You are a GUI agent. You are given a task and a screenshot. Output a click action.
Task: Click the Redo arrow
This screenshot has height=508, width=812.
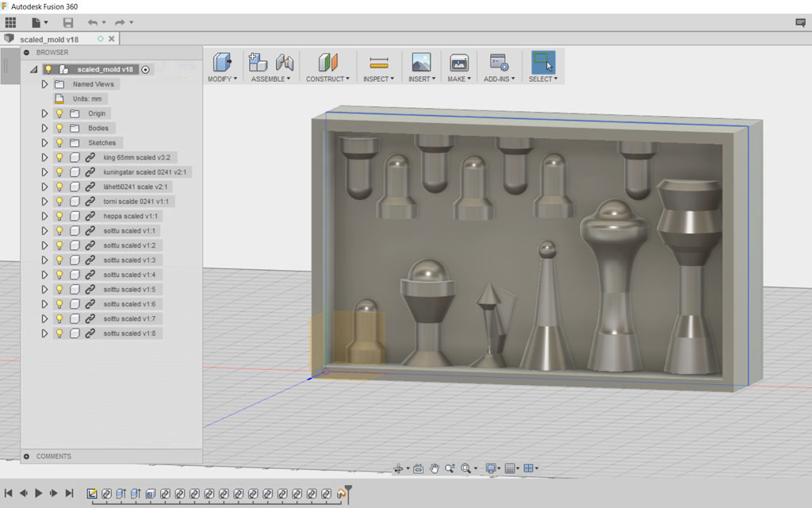(120, 22)
